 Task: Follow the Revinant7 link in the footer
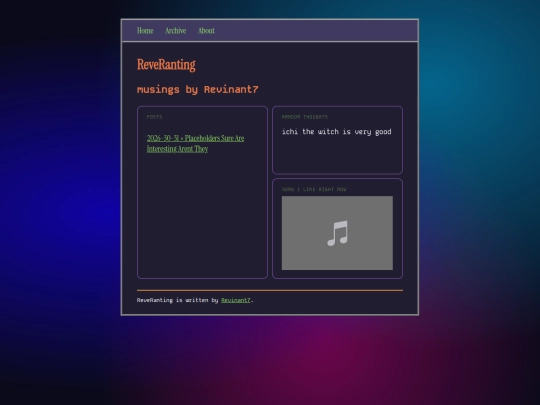coord(236,300)
